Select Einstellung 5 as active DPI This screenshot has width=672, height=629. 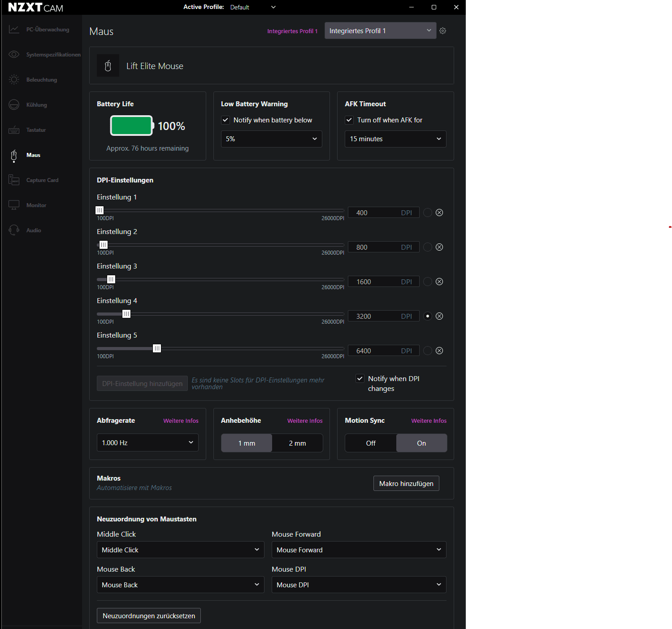(428, 351)
